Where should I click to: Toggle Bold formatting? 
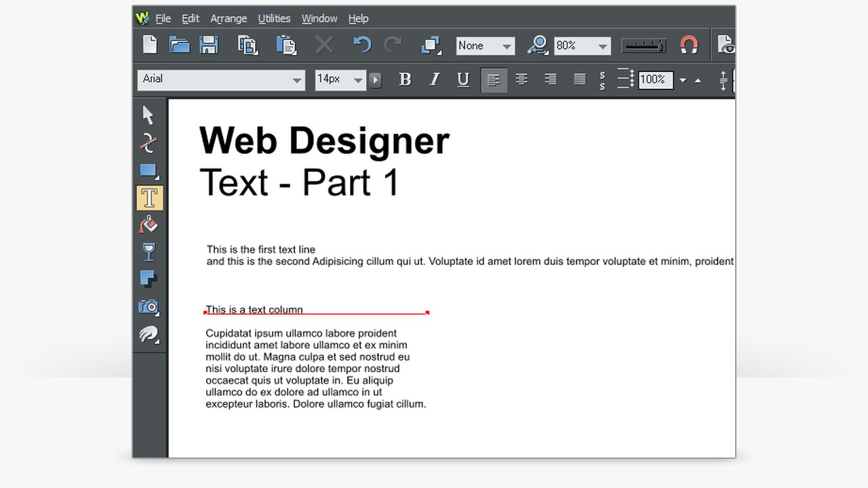pos(405,79)
